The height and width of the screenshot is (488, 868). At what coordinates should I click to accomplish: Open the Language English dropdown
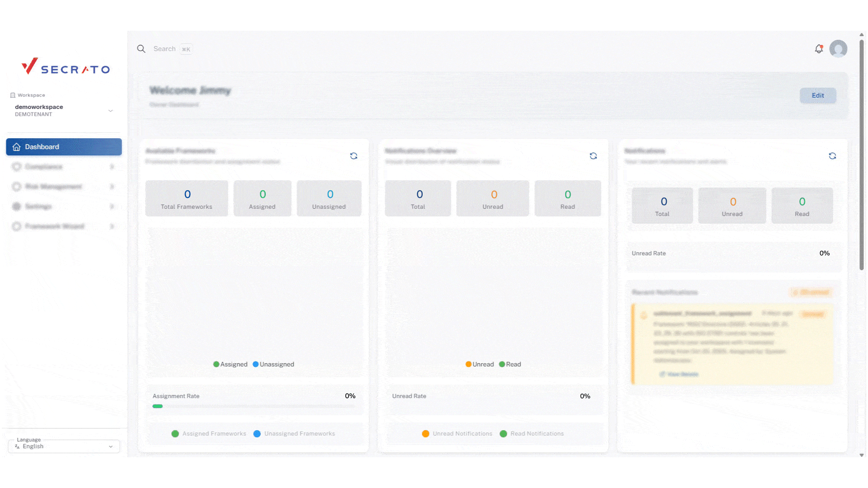pyautogui.click(x=64, y=446)
